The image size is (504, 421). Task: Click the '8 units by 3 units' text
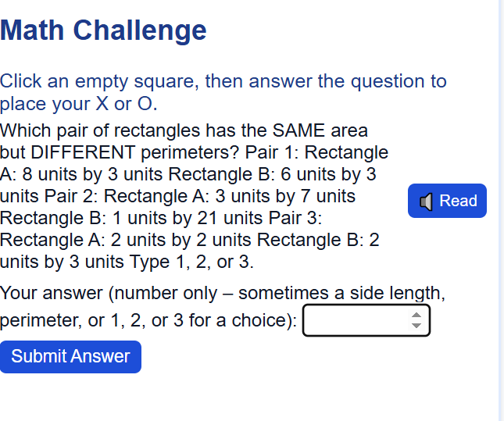click(93, 173)
